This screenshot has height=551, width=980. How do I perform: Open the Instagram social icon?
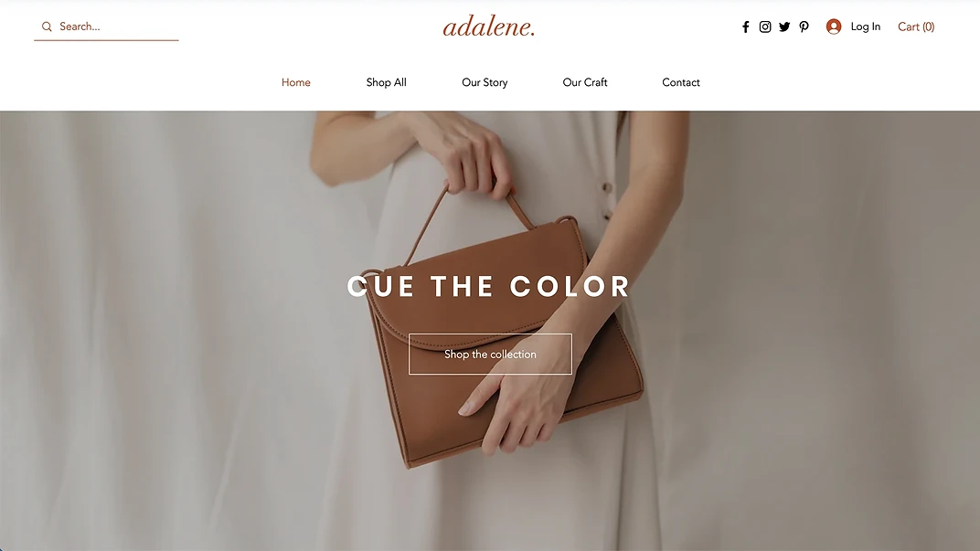coord(765,26)
